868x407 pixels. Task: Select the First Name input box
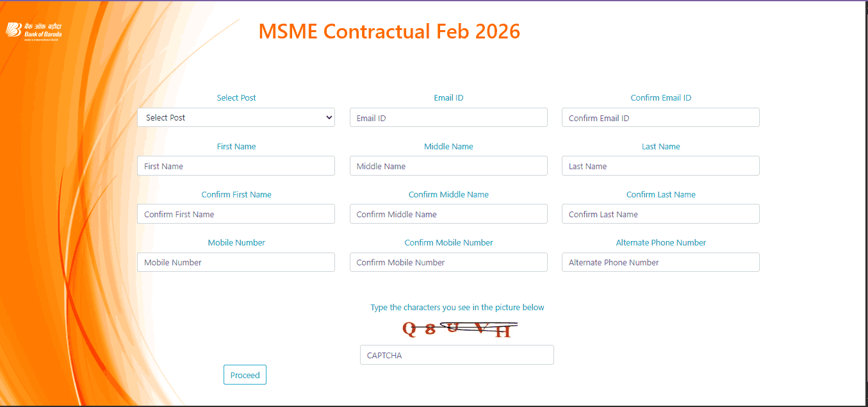coord(236,165)
